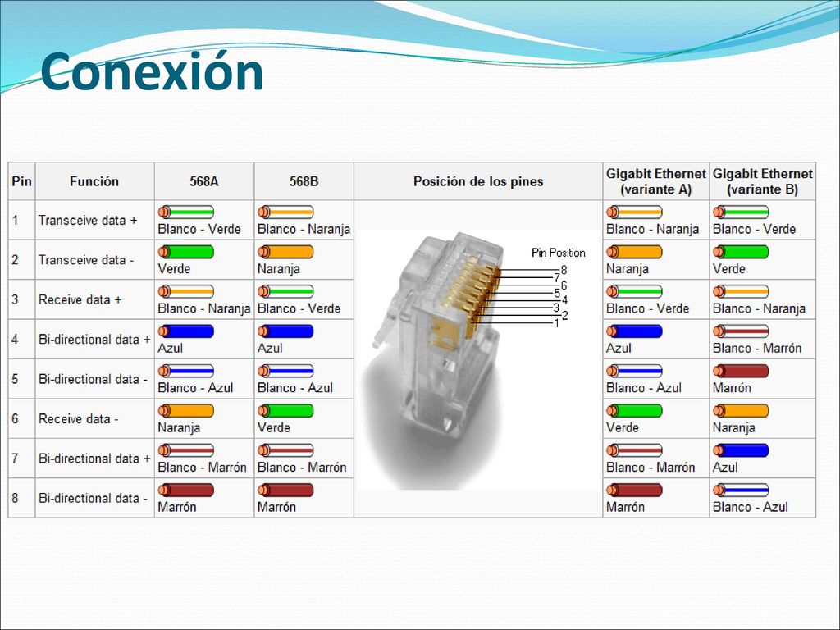Click brown wire icon in 568B pin 8
Viewport: 840px width, 630px height.
[285, 490]
